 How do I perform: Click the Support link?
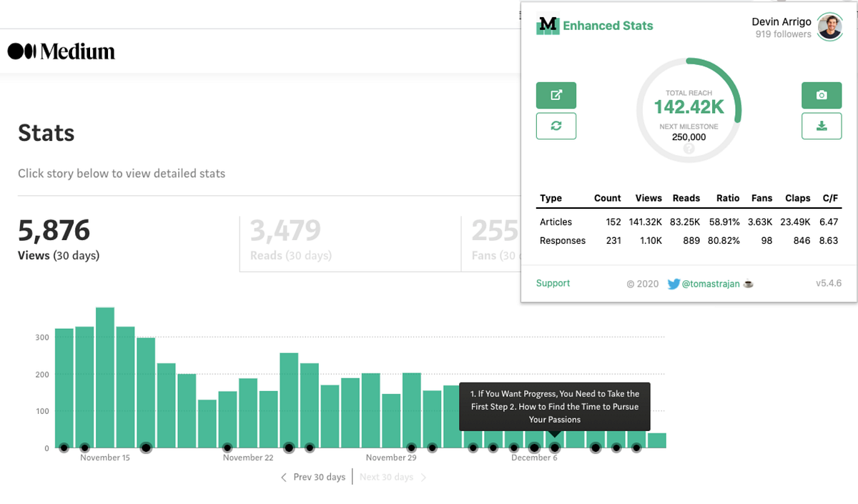tap(553, 283)
